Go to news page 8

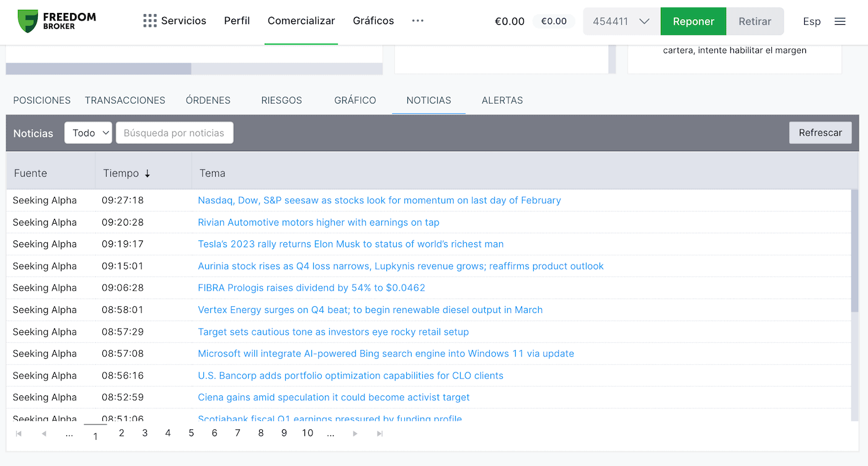[261, 433]
